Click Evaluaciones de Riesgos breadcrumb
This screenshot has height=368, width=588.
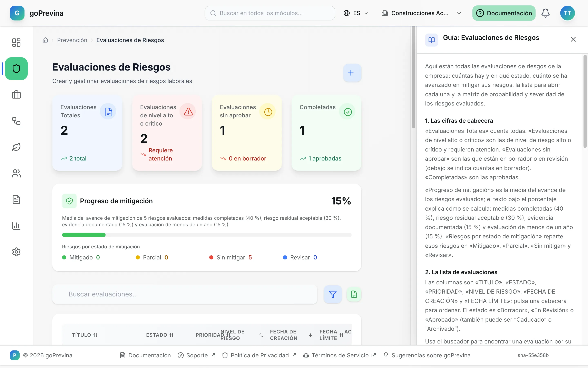coord(130,40)
